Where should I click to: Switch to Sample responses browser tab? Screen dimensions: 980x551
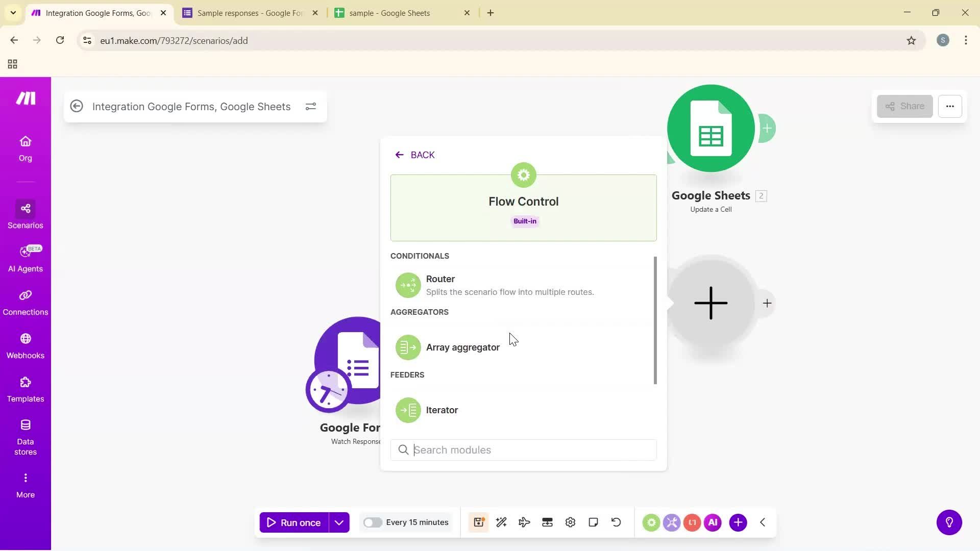click(x=245, y=13)
